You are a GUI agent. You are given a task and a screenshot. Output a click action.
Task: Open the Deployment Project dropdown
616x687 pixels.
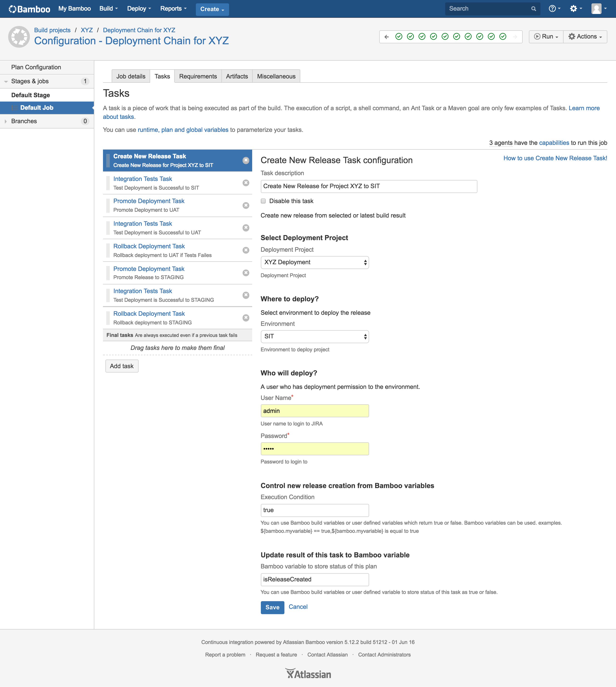tap(314, 262)
